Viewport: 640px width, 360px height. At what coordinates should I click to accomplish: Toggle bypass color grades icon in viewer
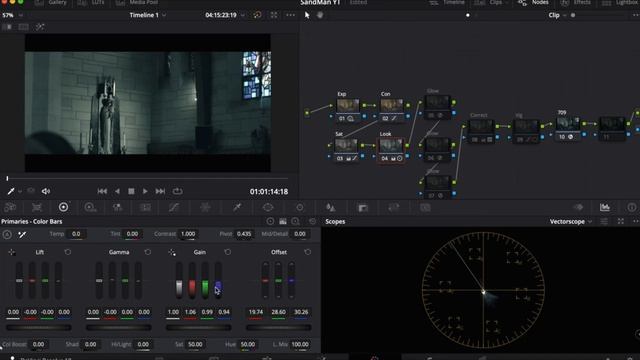pos(257,15)
